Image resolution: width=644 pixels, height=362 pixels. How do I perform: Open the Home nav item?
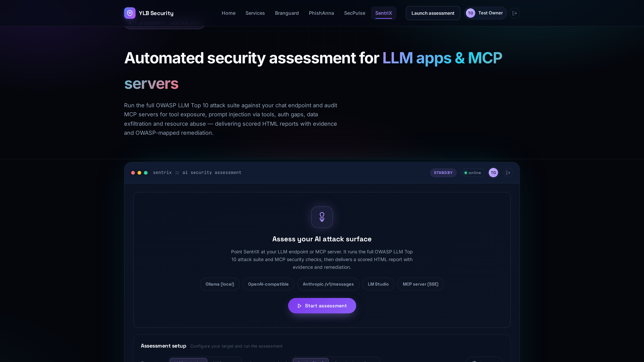pos(228,13)
